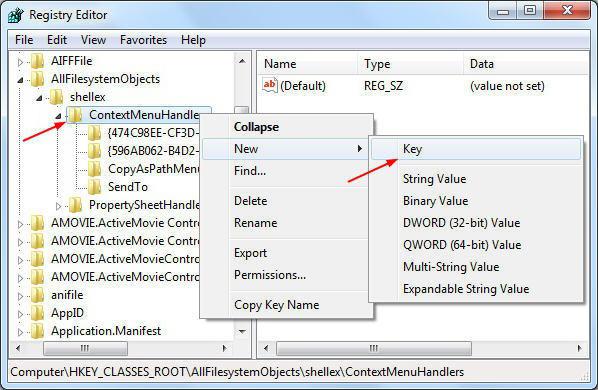Click the CopyAsPathMenu folder icon
The width and height of the screenshot is (598, 390).
click(x=94, y=169)
